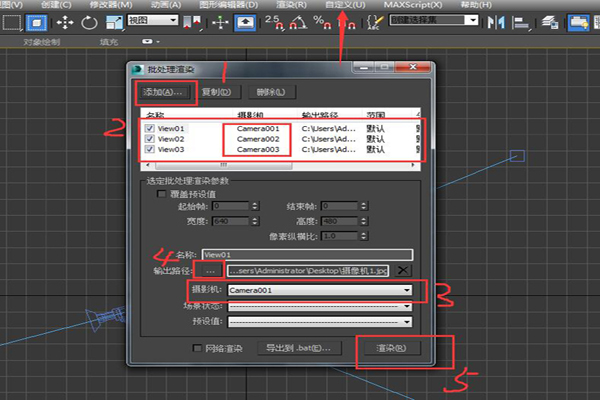Toggle the 2.5 snaps icon
Screen dimensions: 600x400
coord(273,21)
